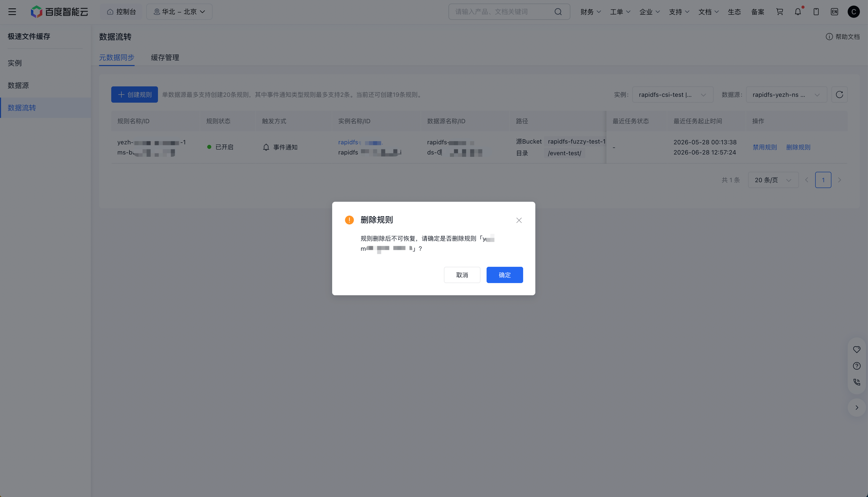Screen dimensions: 868x497
Task: Refresh the rules list
Action: point(839,95)
